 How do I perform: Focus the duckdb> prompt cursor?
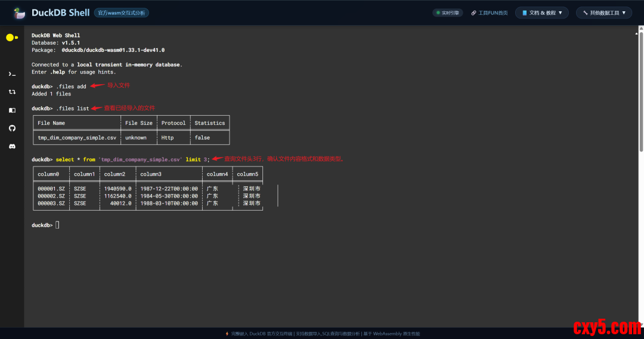click(57, 225)
